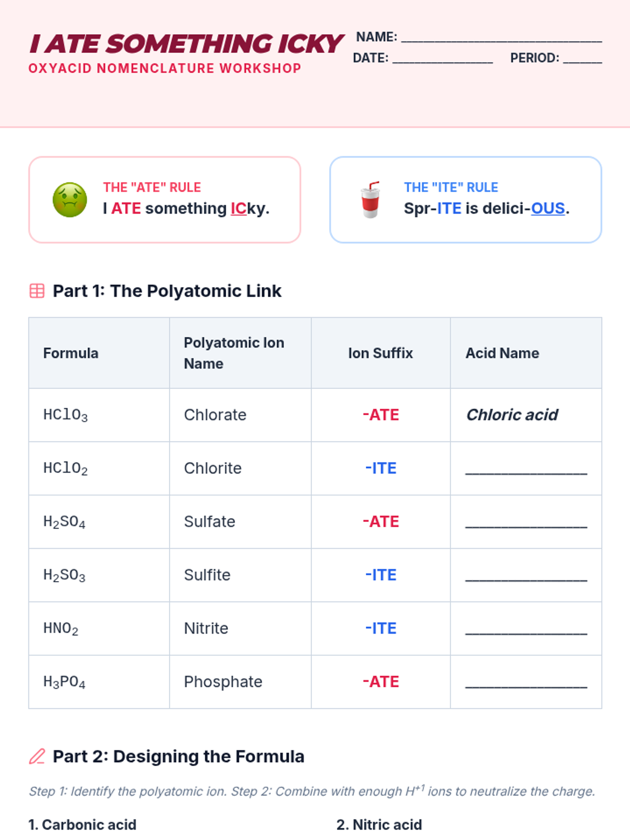
Task: Click the pencil icon beside Part 2
Action: (37, 757)
